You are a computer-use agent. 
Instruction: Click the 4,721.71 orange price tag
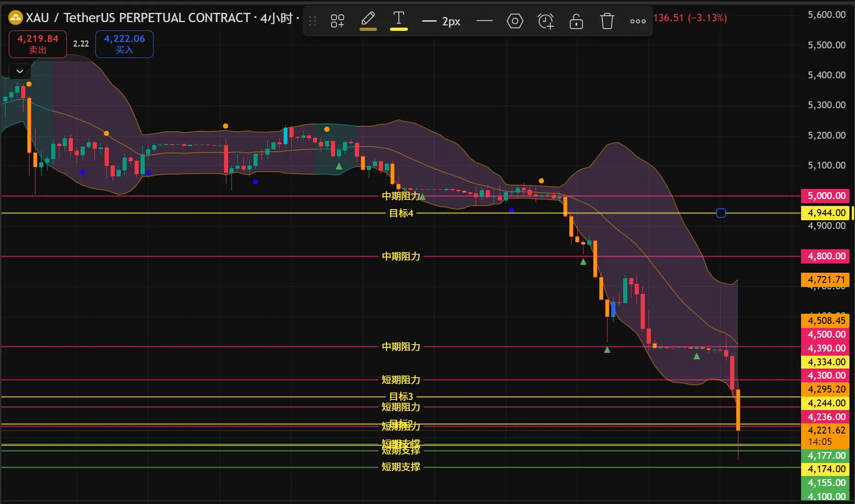tap(825, 280)
